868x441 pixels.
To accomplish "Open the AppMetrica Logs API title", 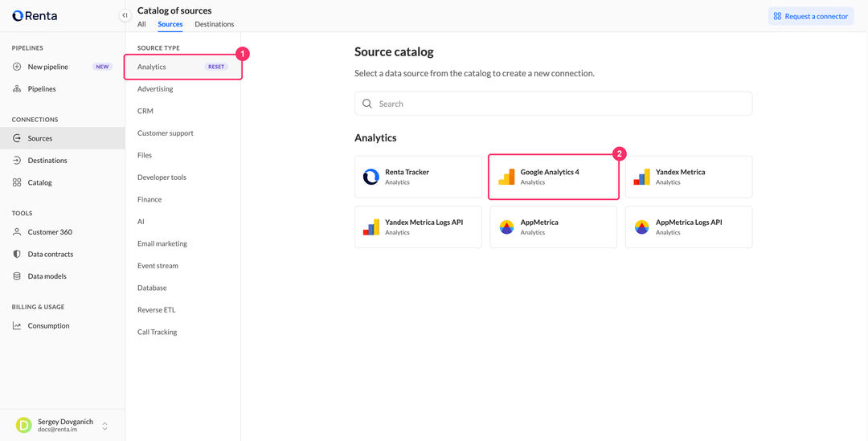I will pyautogui.click(x=690, y=223).
